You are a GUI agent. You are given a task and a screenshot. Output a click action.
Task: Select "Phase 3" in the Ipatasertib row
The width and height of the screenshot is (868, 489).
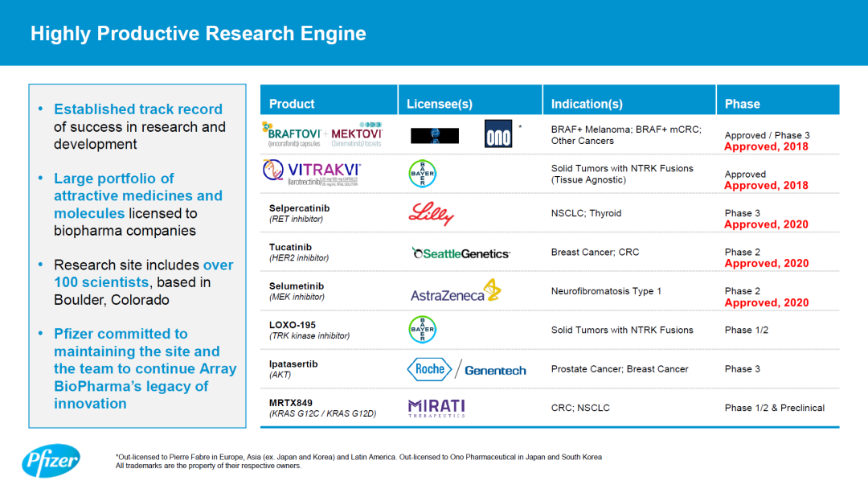pos(743,369)
